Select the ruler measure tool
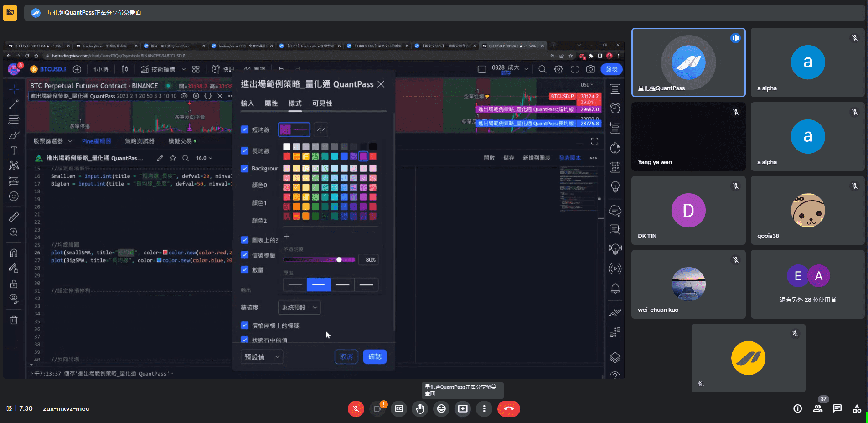The image size is (868, 423). tap(14, 217)
